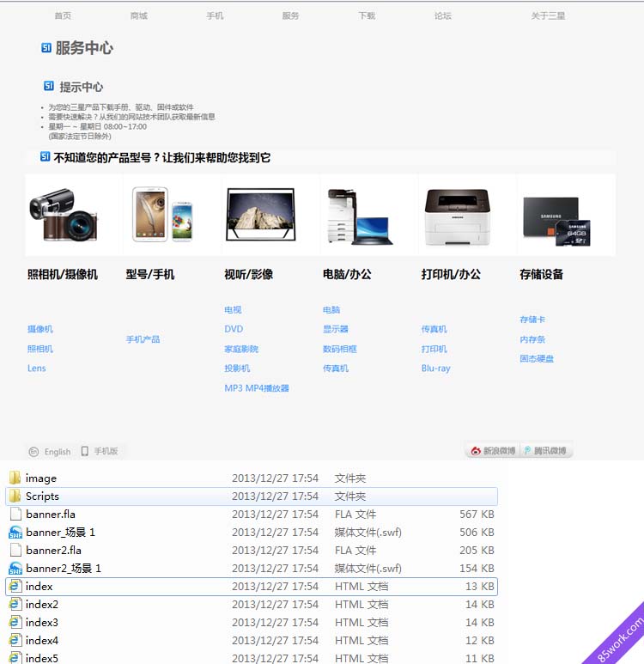
Task: Select the image folder icon
Action: [x=15, y=478]
